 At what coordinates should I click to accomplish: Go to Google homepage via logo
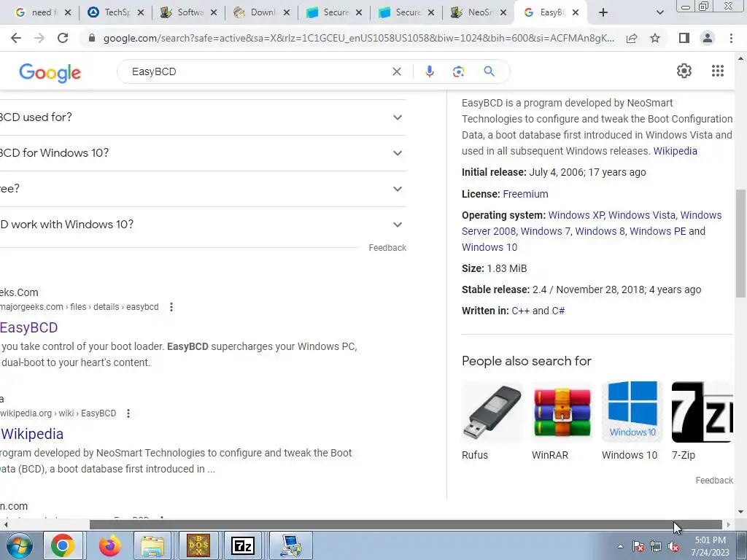pyautogui.click(x=50, y=73)
